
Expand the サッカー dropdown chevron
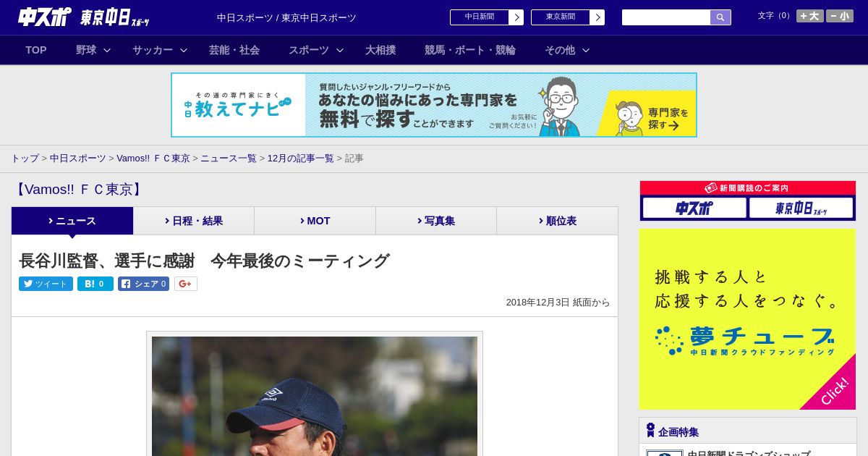pyautogui.click(x=184, y=51)
